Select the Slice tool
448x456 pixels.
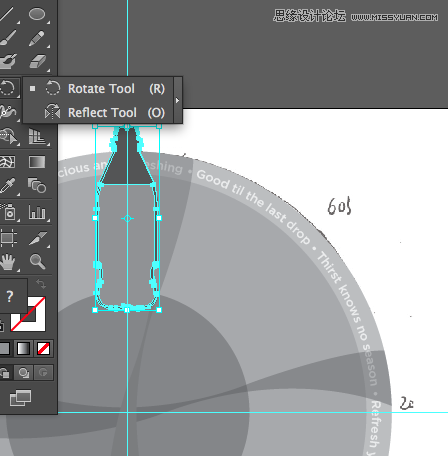pos(37,237)
